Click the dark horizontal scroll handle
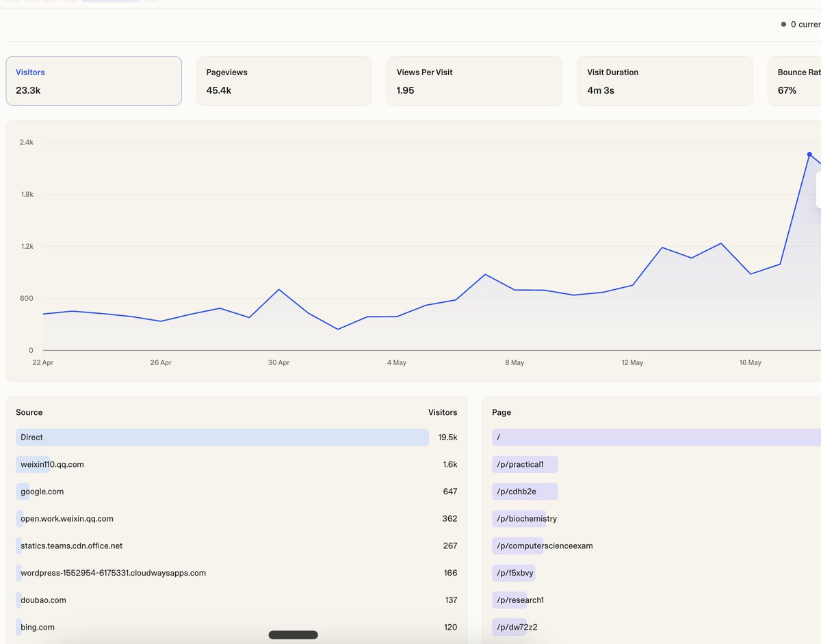 (293, 635)
